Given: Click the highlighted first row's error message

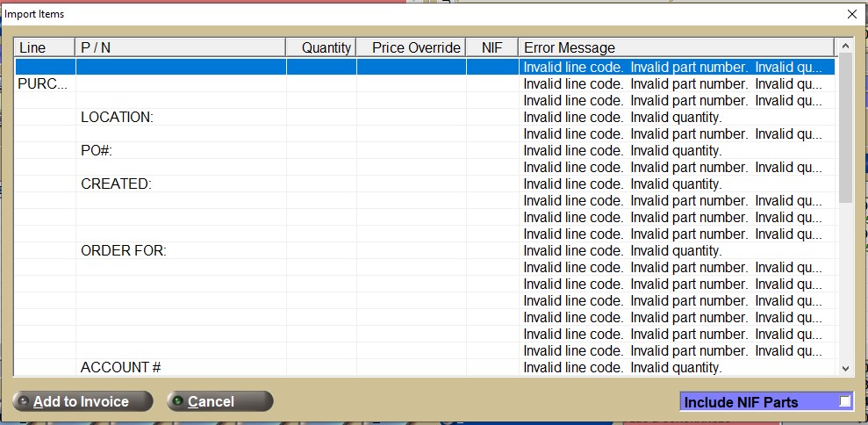Looking at the screenshot, I should point(672,67).
